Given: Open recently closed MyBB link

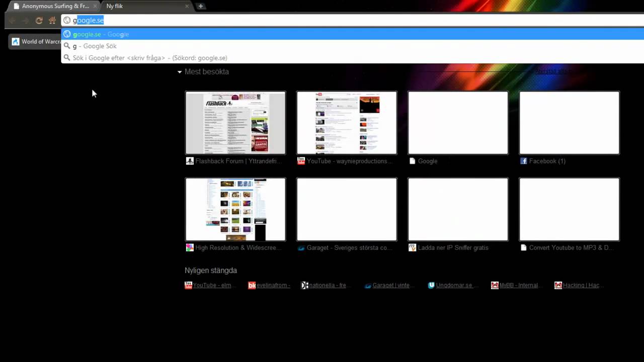Looking at the screenshot, I should pyautogui.click(x=518, y=285).
